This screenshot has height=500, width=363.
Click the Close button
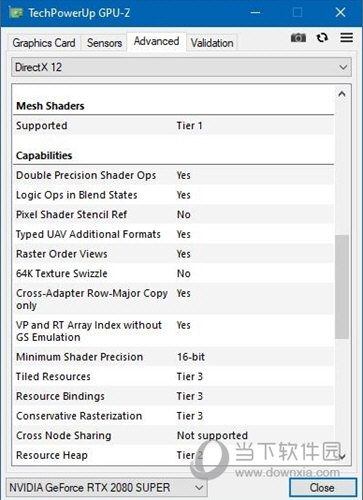coord(322,487)
